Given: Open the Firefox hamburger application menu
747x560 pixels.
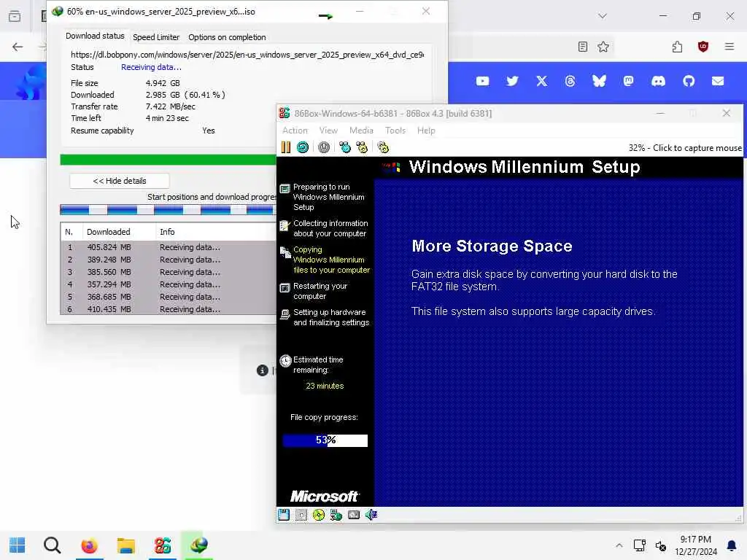Looking at the screenshot, I should pos(729,46).
